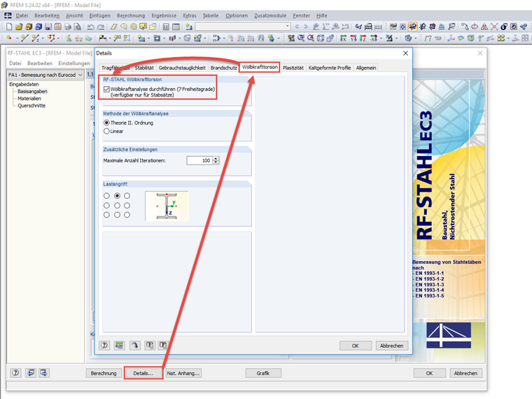Click the new line tool icon

pos(24,38)
